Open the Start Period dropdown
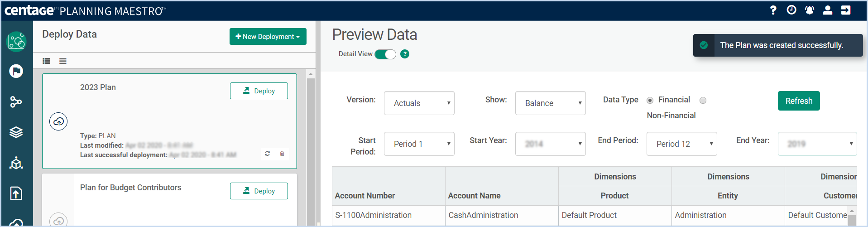The image size is (868, 227). 419,144
